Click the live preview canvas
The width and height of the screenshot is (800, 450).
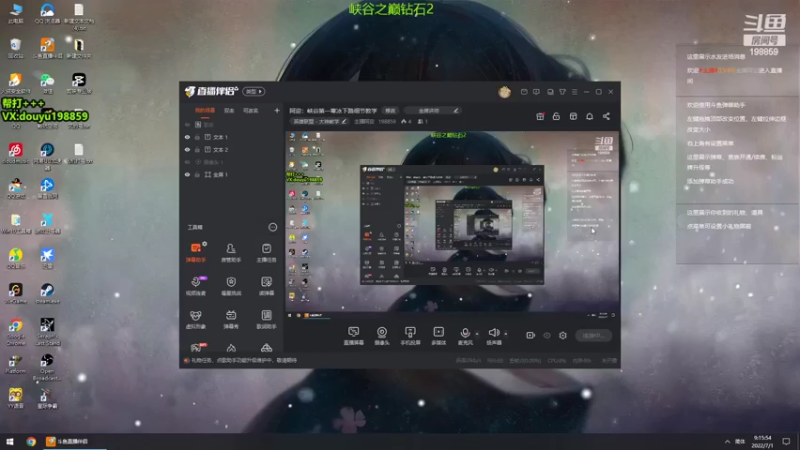coord(452,221)
